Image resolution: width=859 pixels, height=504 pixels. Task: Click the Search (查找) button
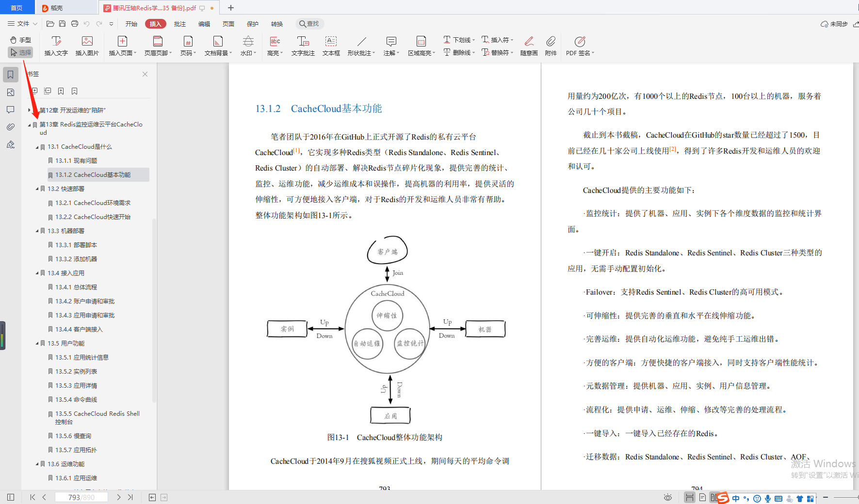(x=309, y=24)
